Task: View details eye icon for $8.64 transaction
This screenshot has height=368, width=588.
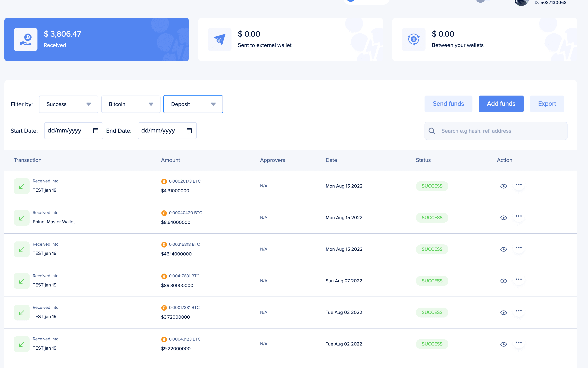Action: tap(503, 218)
